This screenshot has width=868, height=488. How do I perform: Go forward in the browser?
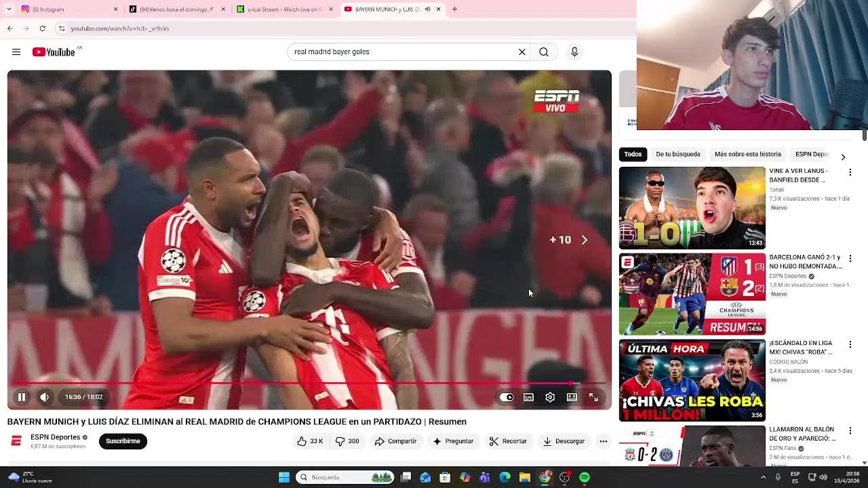26,28
